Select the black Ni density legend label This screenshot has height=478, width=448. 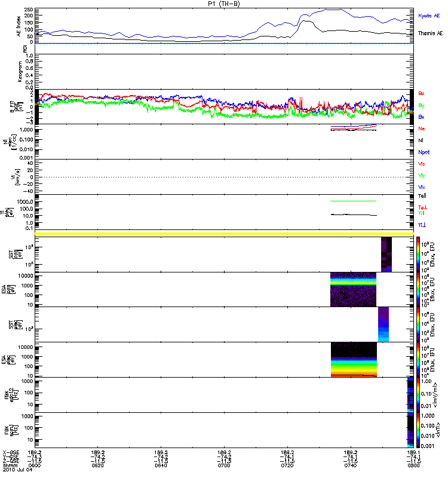[x=421, y=140]
